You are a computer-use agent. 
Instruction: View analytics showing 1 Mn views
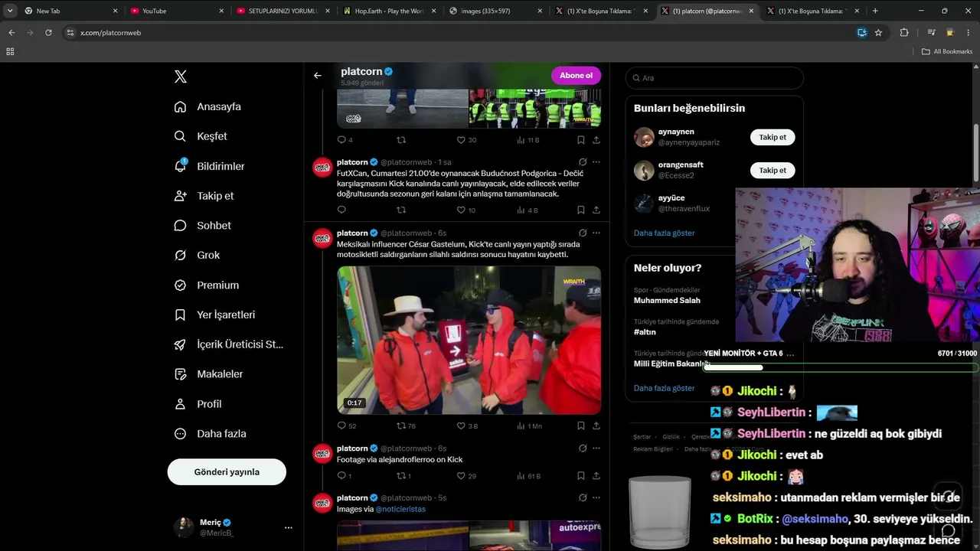[529, 425]
